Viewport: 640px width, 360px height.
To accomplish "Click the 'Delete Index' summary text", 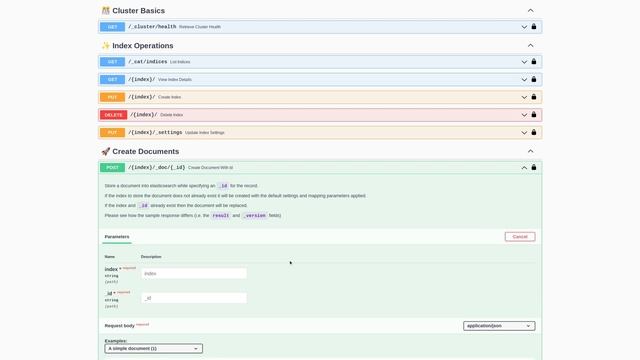I will [171, 115].
